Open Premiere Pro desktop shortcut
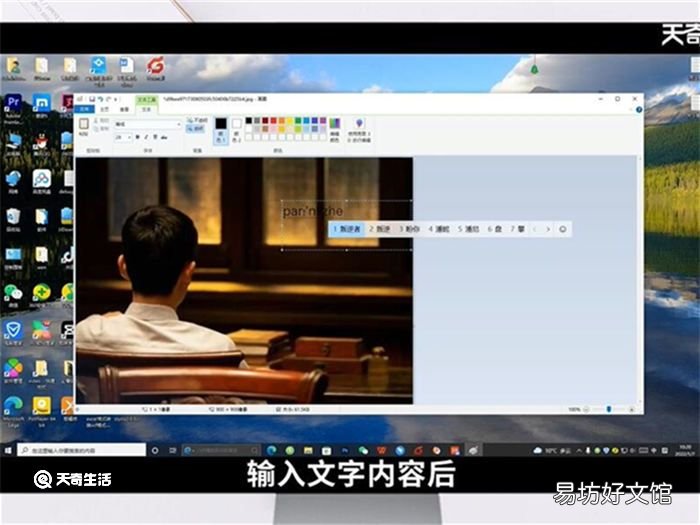 13,109
